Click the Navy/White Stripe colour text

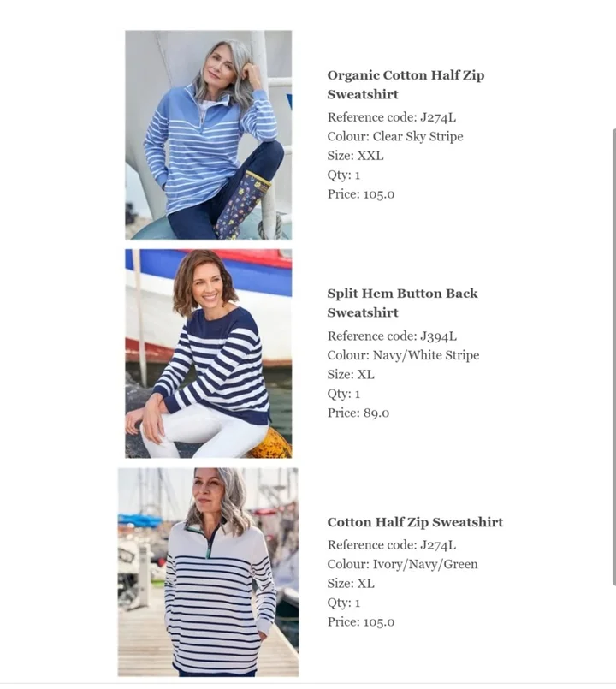point(426,355)
